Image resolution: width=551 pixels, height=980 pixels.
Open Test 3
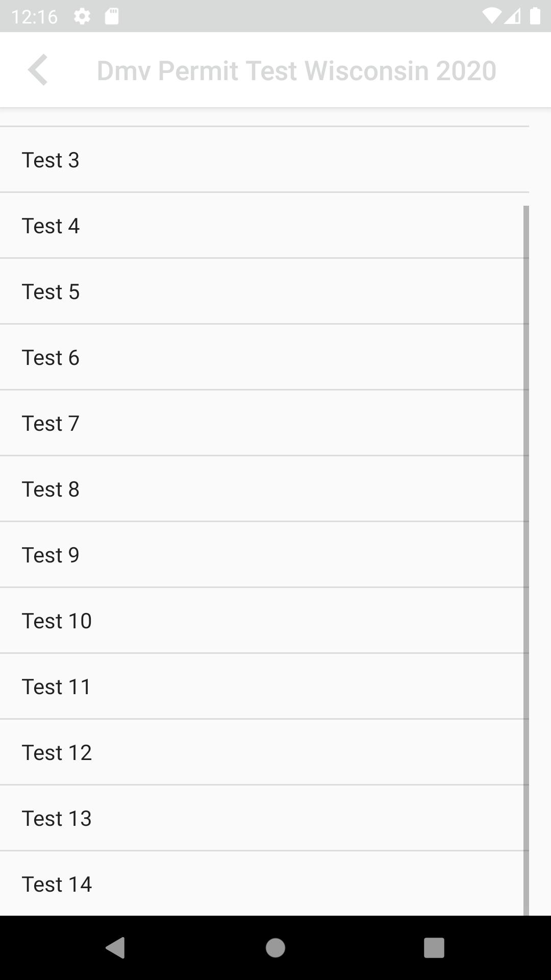click(264, 160)
